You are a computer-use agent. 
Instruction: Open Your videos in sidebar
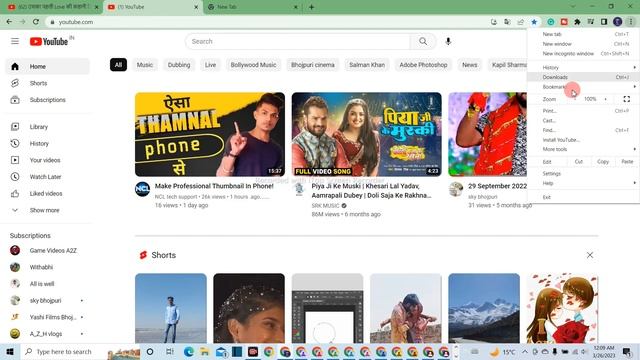(47, 160)
